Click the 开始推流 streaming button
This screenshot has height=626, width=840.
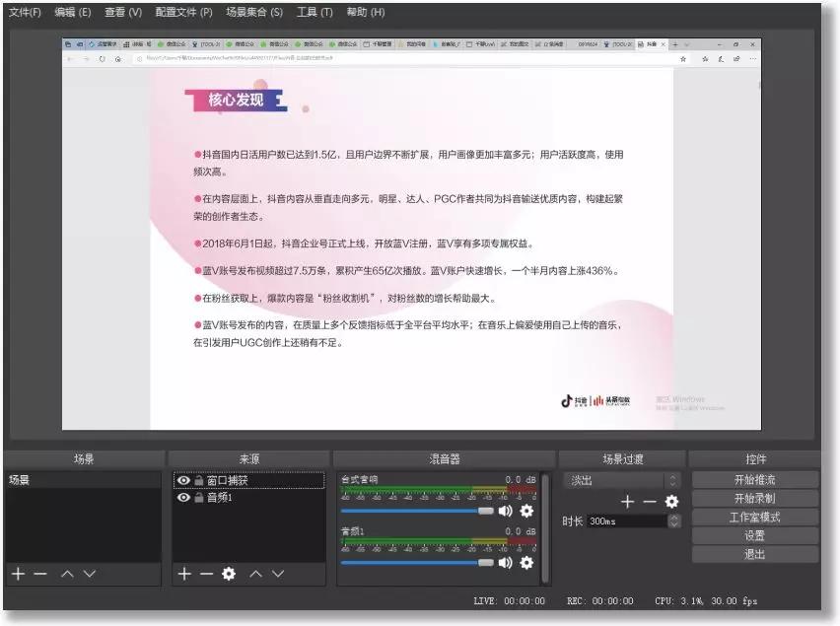(x=757, y=479)
